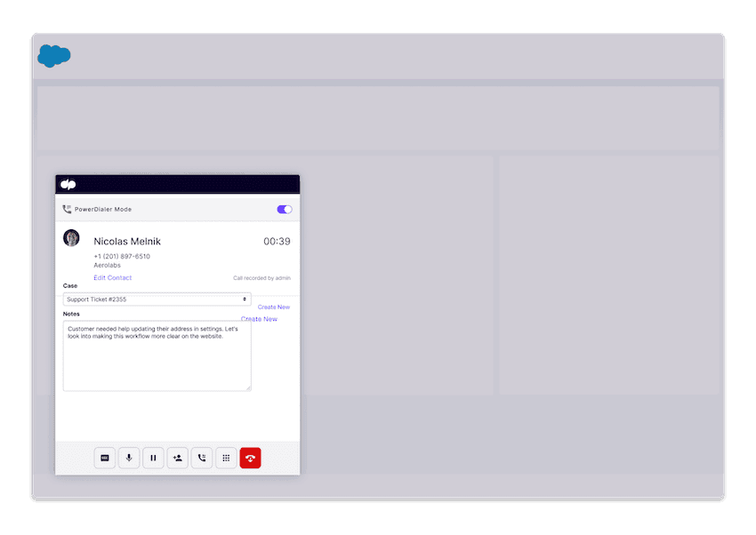Image resolution: width=756 pixels, height=535 pixels.
Task: Open the Edit Contact link
Action: [112, 277]
